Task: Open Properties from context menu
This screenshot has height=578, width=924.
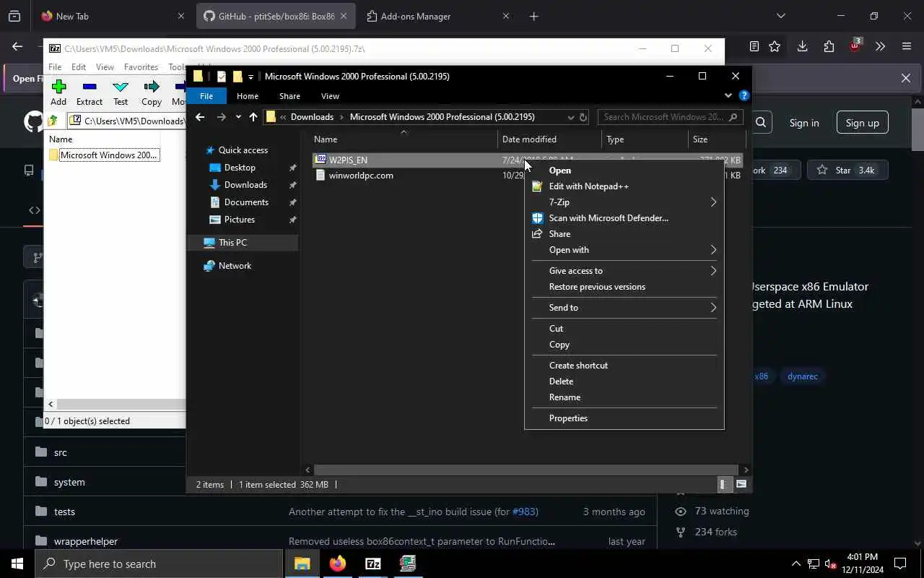Action: 568,418
